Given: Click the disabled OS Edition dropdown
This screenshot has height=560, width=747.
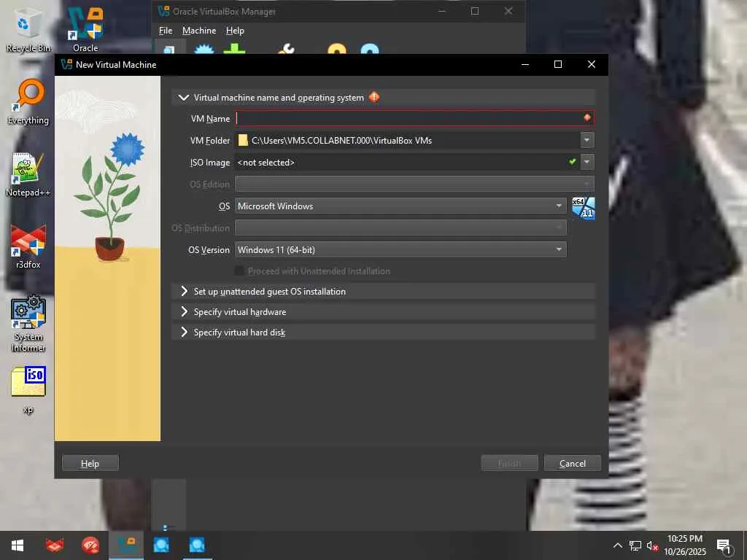Looking at the screenshot, I should 414,184.
